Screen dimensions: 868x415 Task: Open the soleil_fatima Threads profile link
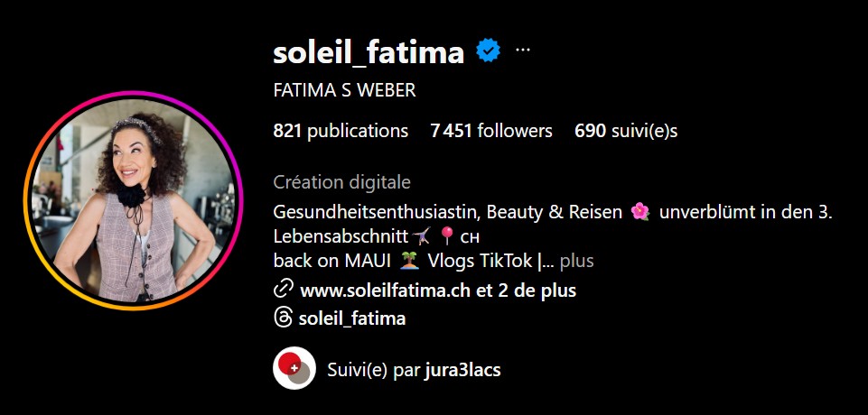pyautogui.click(x=352, y=318)
